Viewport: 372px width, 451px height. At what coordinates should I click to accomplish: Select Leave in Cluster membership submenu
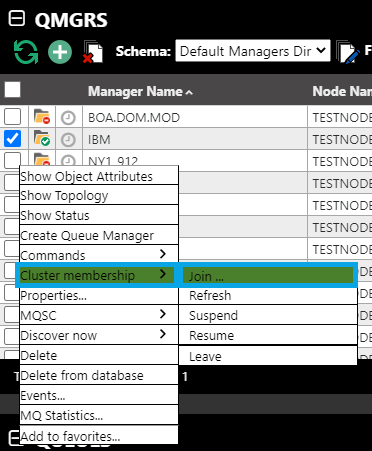click(x=268, y=356)
